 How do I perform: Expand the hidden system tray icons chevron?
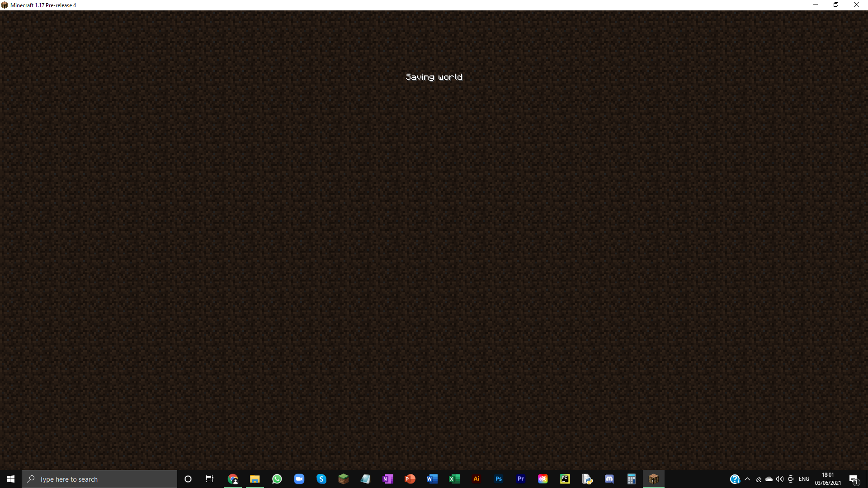(747, 479)
